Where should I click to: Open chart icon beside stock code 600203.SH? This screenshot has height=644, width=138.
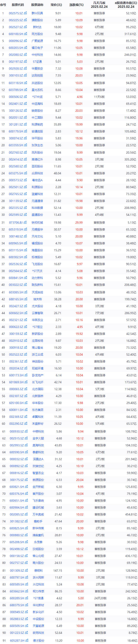point(25,48)
